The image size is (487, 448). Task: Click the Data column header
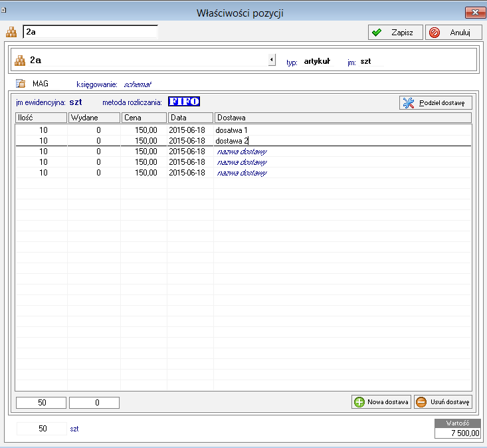click(x=190, y=118)
